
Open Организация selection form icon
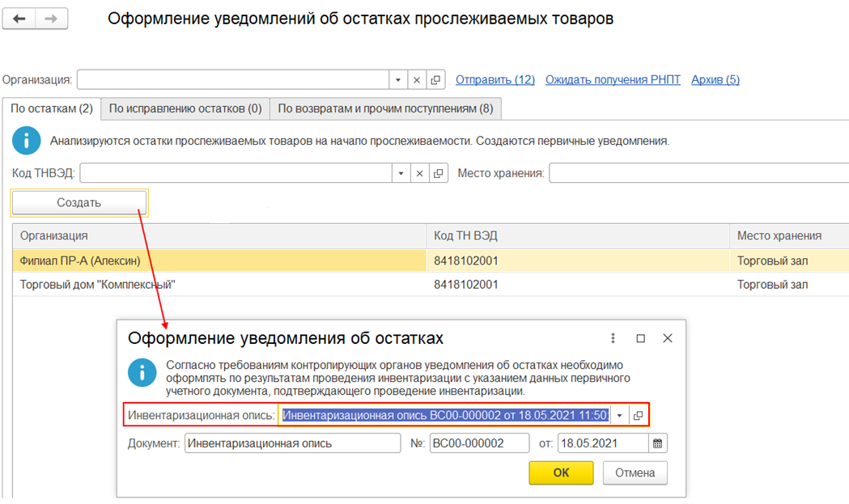[x=436, y=80]
